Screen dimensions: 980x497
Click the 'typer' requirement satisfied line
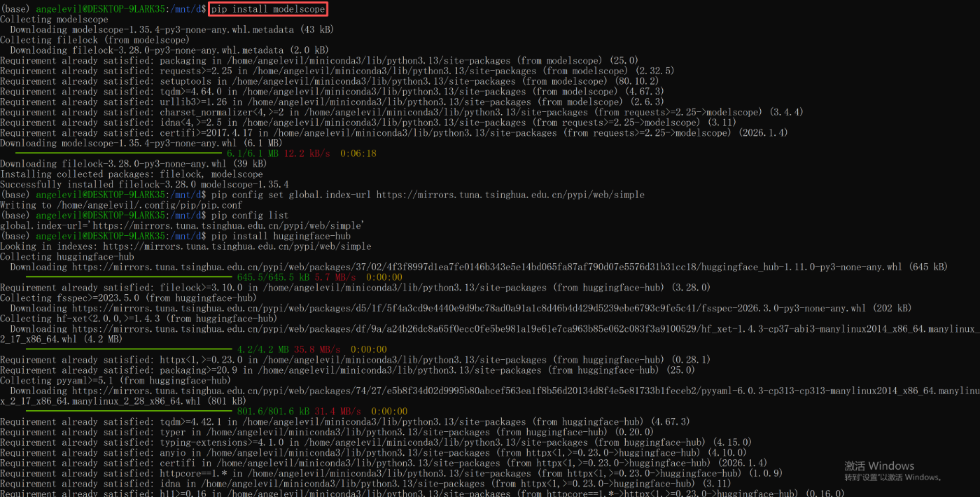pos(327,431)
